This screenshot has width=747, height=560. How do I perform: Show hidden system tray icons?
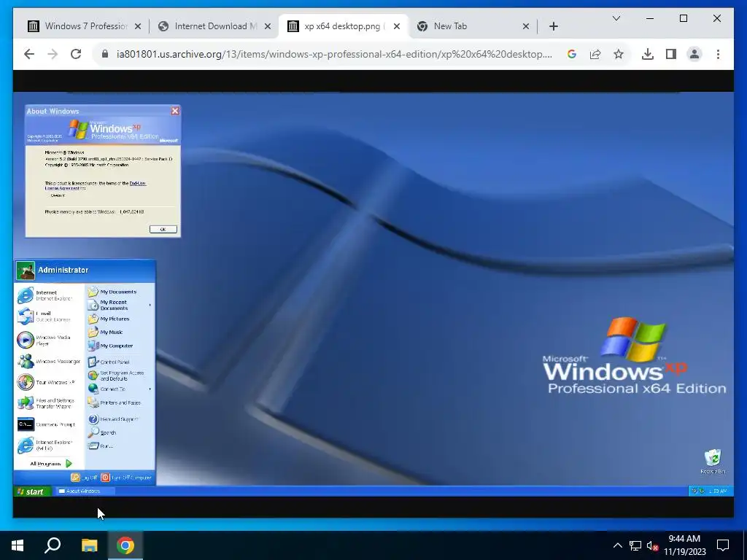(x=617, y=545)
